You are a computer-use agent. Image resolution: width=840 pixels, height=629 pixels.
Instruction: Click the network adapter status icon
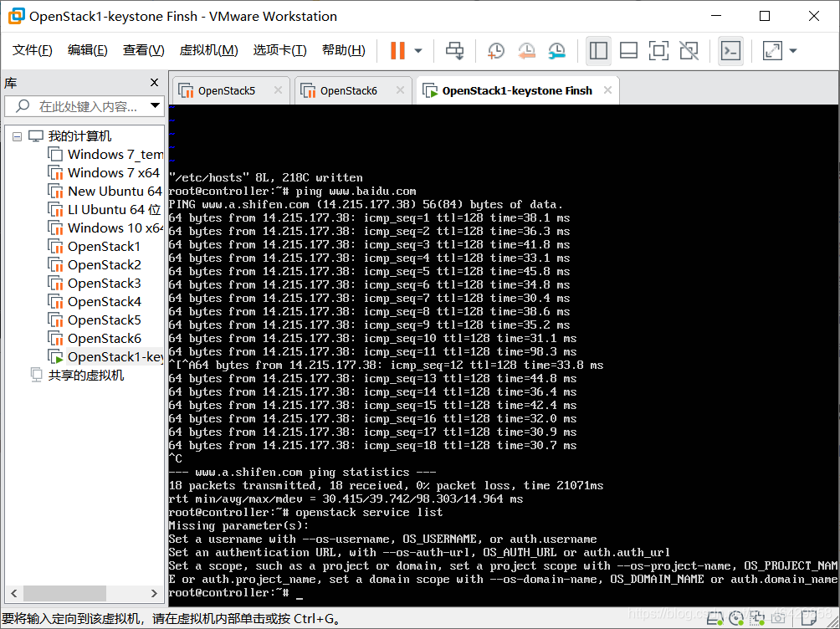[756, 619]
